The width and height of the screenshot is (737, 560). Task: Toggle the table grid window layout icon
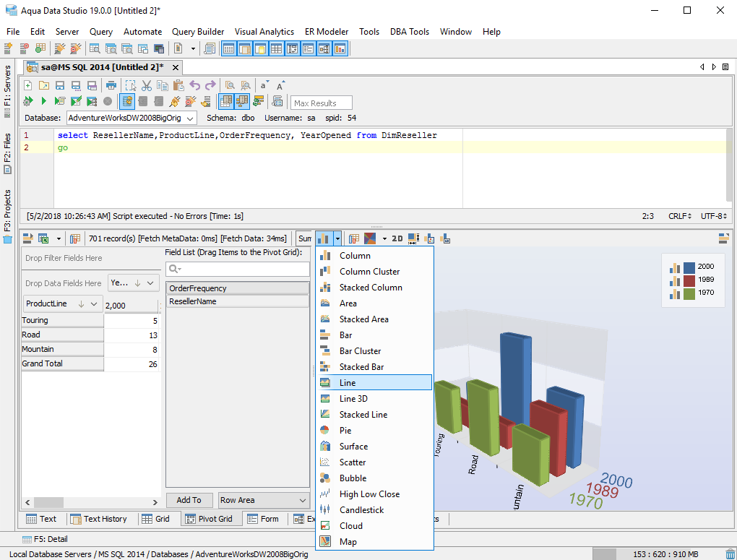tap(276, 48)
